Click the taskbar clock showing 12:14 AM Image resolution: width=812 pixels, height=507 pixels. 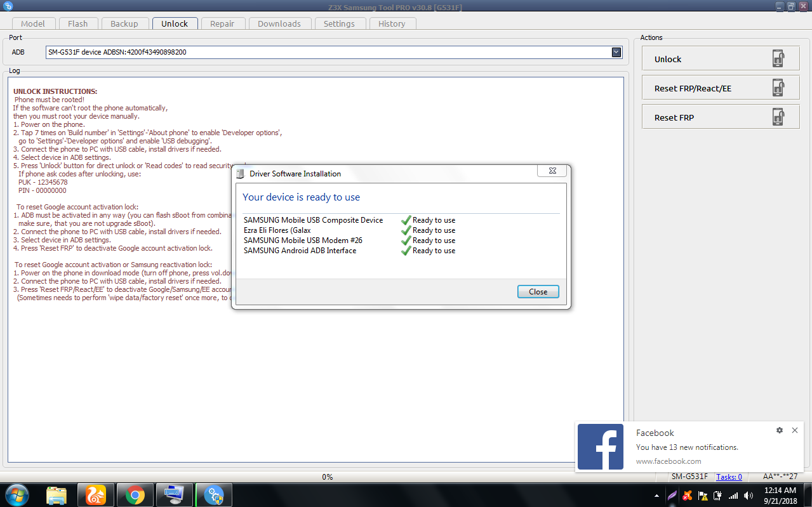pyautogui.click(x=780, y=496)
